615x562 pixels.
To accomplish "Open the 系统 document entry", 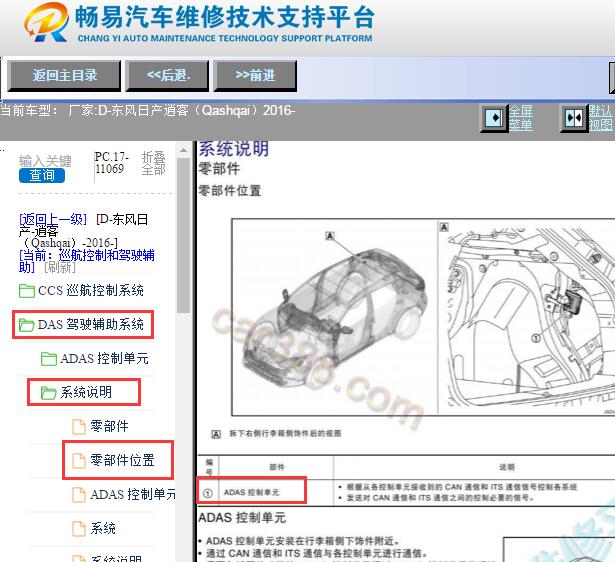I will (x=103, y=528).
